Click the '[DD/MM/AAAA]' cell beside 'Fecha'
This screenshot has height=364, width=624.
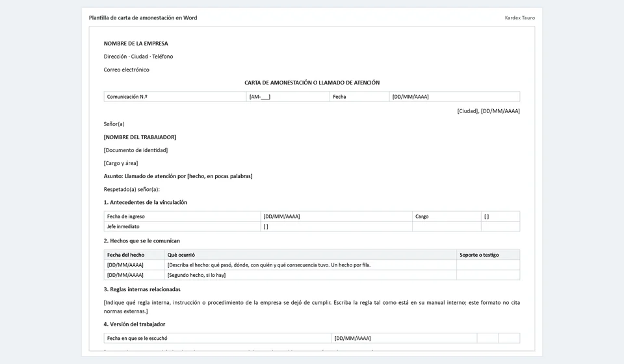pos(454,97)
